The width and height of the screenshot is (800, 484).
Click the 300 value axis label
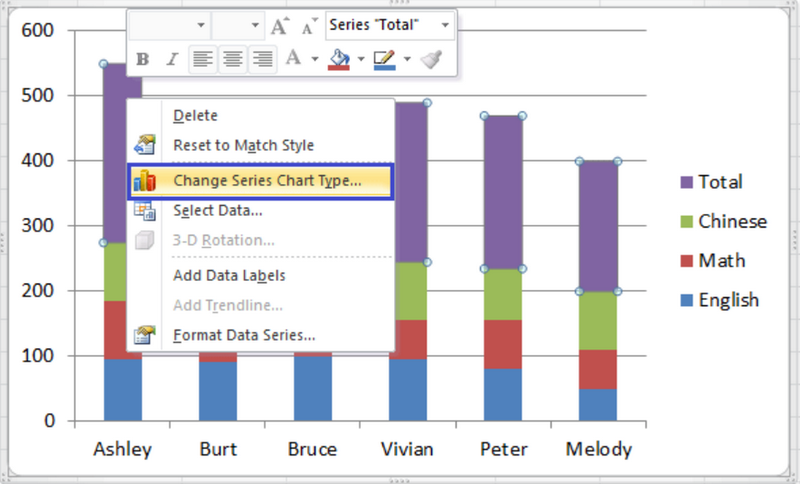(x=38, y=225)
